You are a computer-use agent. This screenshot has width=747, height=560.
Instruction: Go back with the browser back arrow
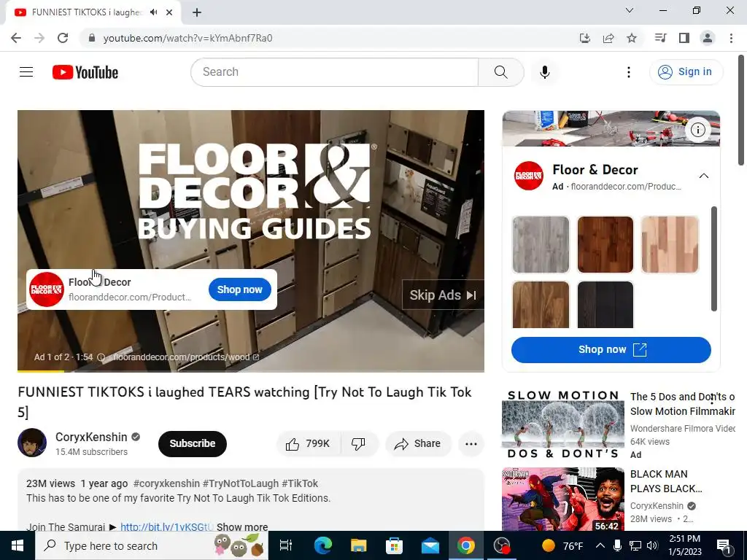coord(16,38)
